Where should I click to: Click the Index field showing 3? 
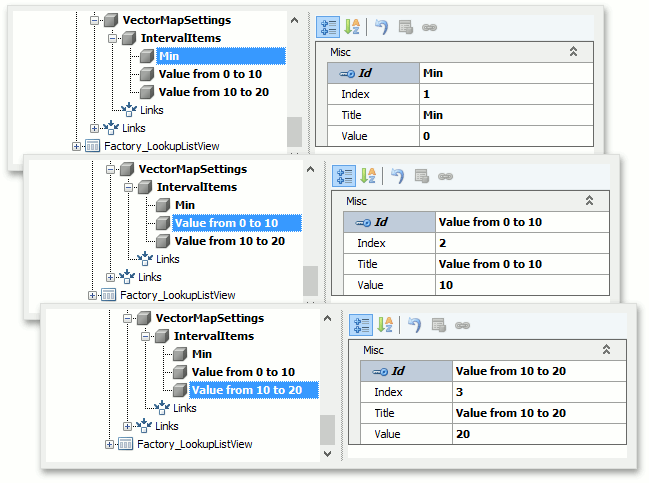point(535,392)
